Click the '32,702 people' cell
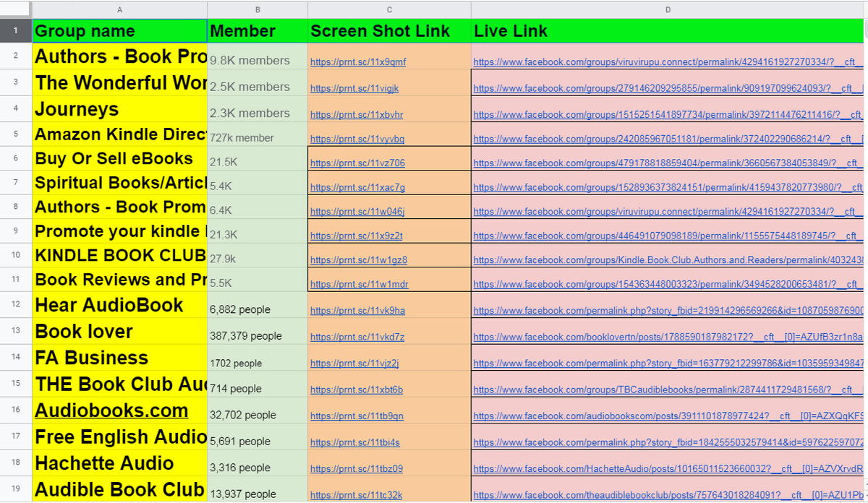Viewport: 868px width, 503px height. click(258, 410)
